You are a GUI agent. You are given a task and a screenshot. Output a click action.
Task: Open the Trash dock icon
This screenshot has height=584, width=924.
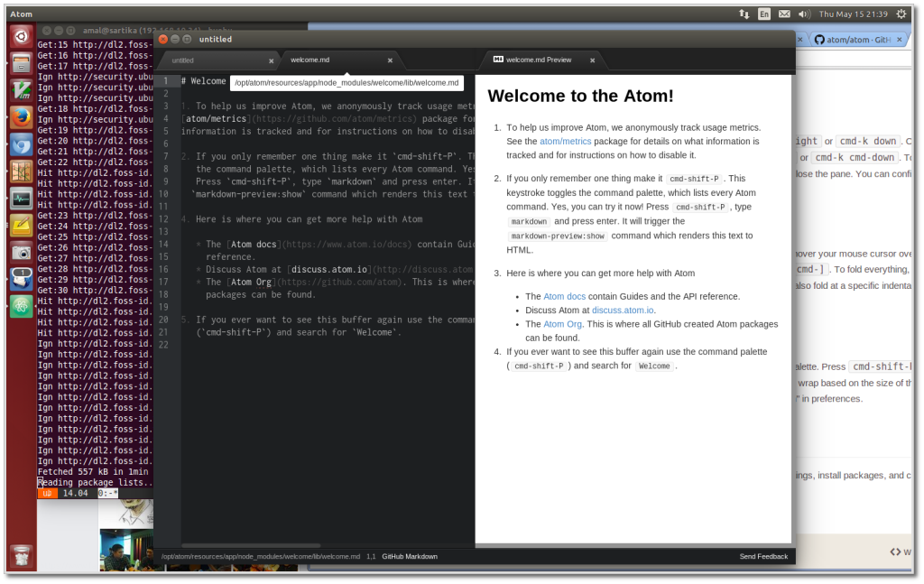pyautogui.click(x=22, y=555)
